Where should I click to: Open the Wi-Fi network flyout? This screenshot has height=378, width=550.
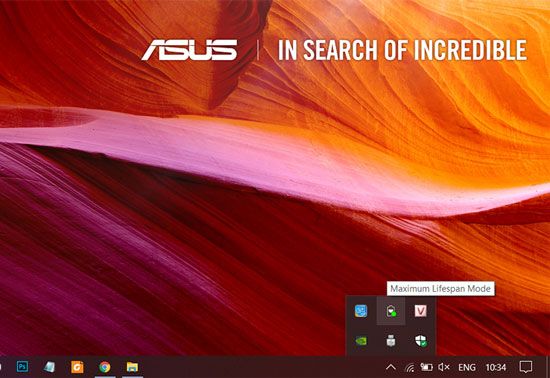coord(409,367)
